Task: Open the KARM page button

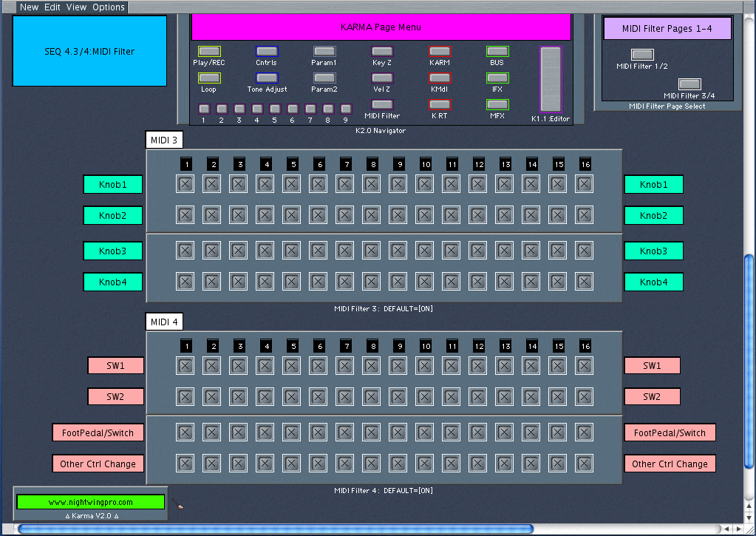Action: (x=440, y=52)
